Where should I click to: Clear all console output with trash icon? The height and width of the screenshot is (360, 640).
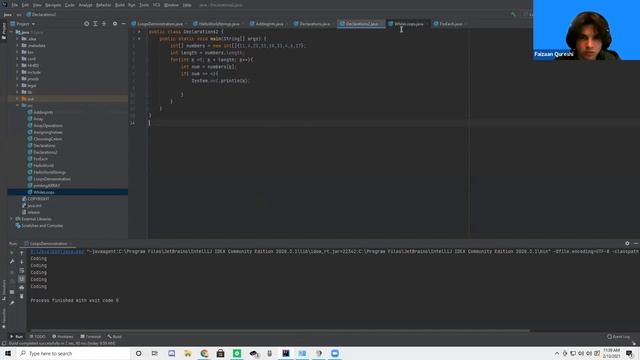(22, 296)
